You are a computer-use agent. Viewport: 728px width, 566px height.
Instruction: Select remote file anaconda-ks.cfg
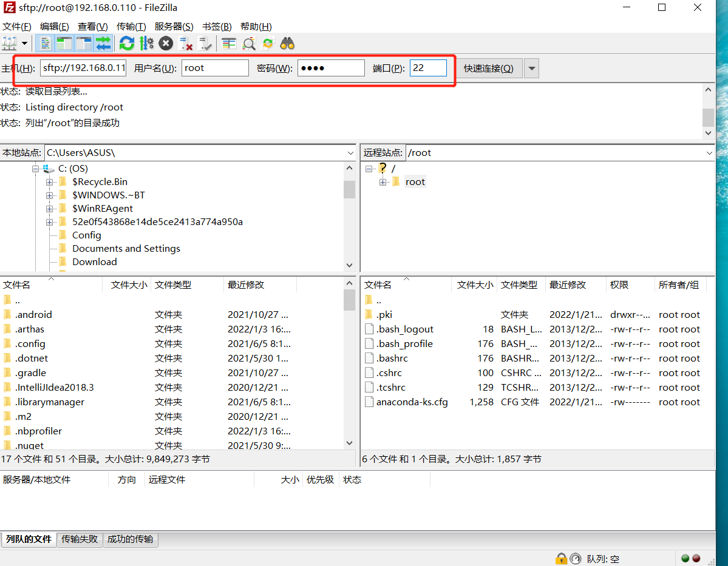coord(412,402)
